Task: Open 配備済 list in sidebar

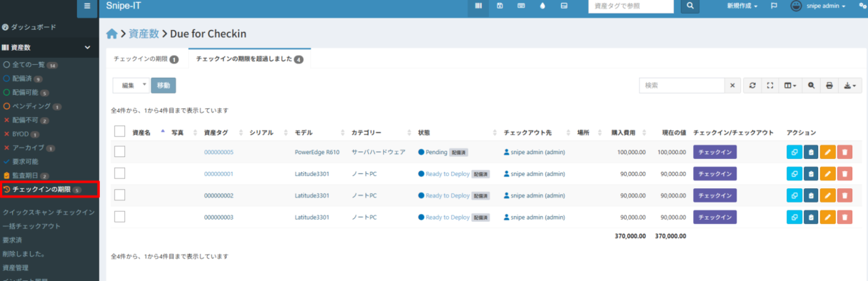Action: pos(23,78)
